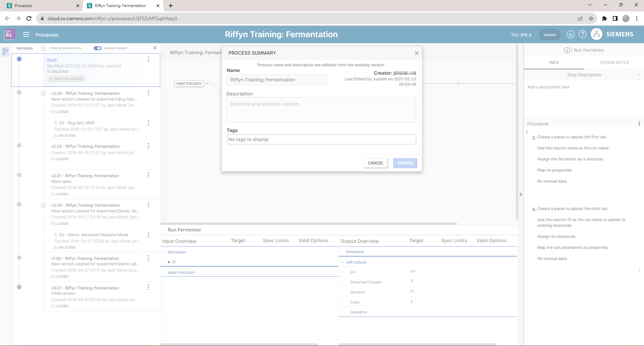Viewport: 644px width, 346px height.
Task: Collapse the v2.00 version entry checkbox
Action: coord(43,205)
